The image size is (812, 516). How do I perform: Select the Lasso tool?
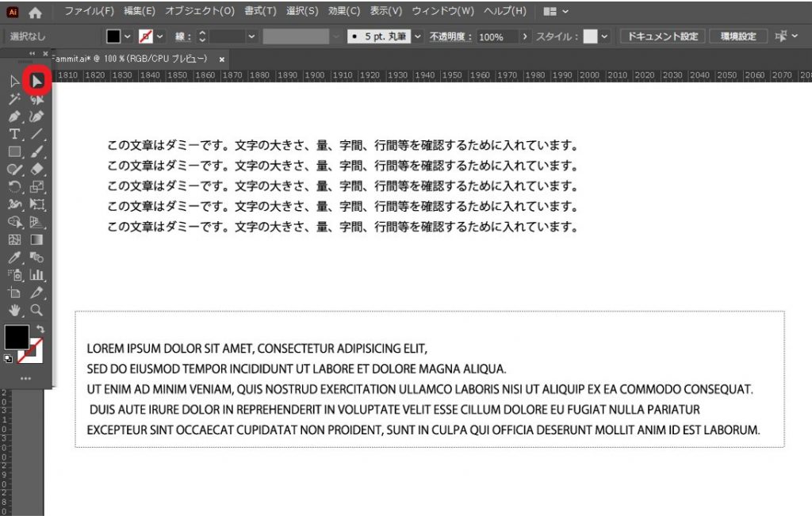pyautogui.click(x=36, y=99)
